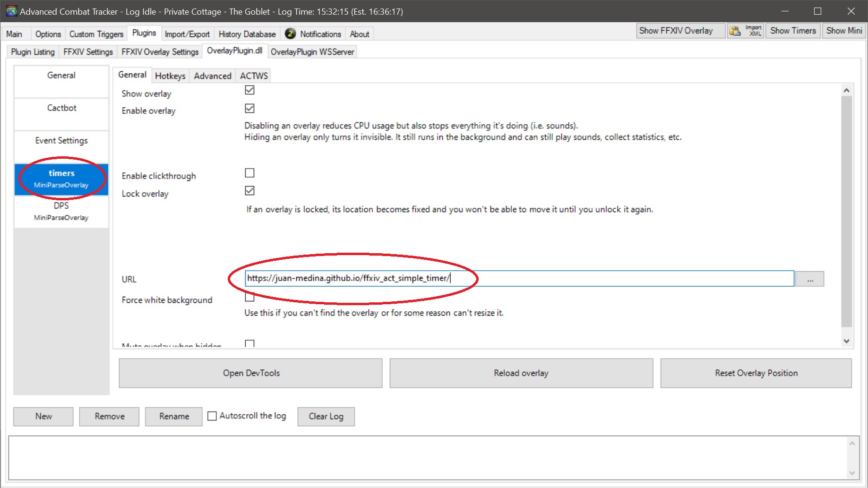Viewport: 868px width, 488px height.
Task: Uncheck the Lock overlay checkbox
Action: tap(249, 190)
